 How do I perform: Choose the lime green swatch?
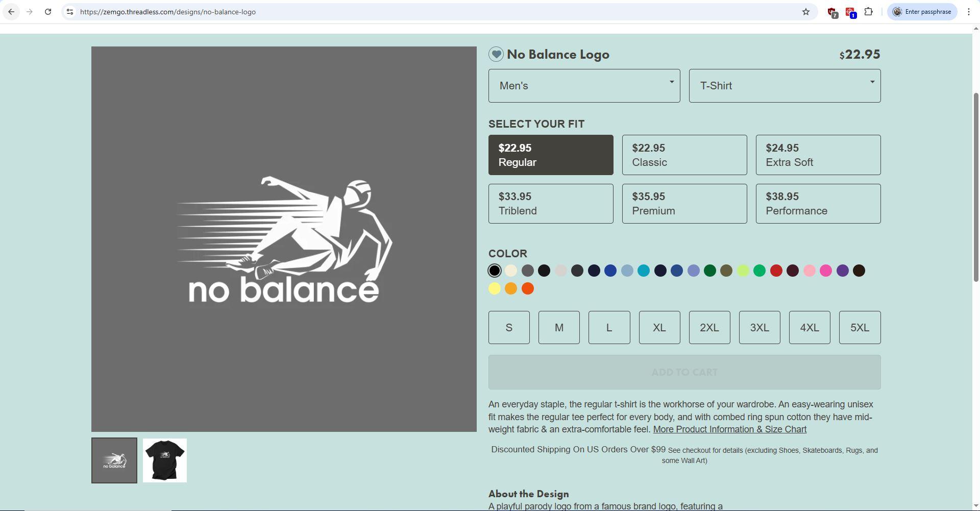point(743,271)
